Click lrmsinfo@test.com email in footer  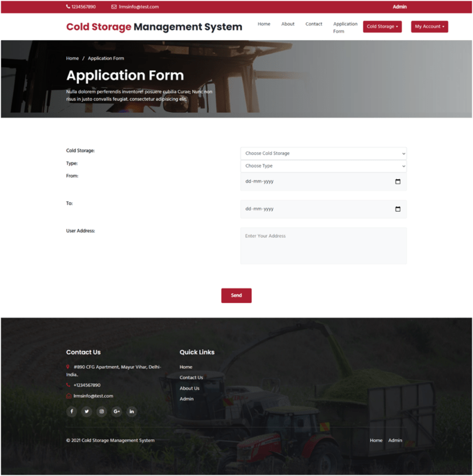(93, 396)
